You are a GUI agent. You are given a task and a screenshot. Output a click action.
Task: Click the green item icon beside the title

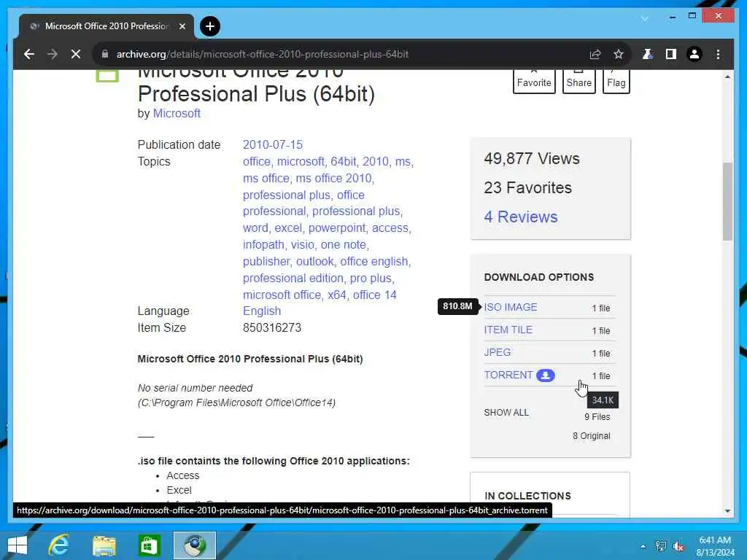[107, 76]
